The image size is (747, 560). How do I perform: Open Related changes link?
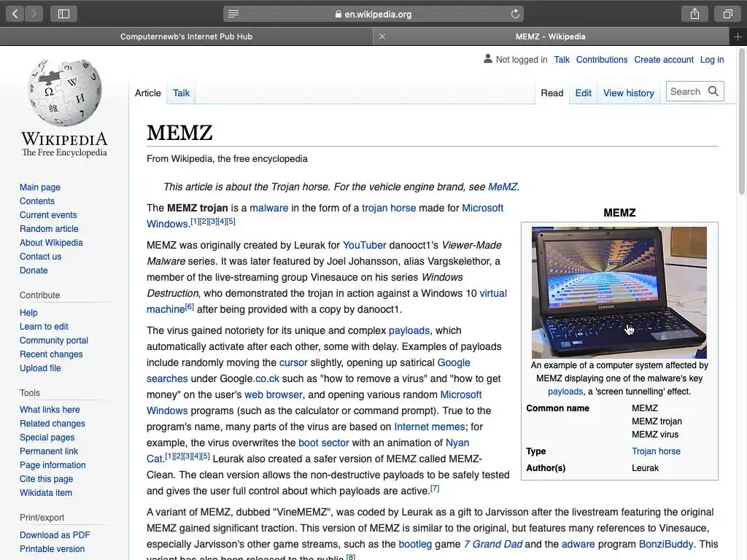[53, 424]
